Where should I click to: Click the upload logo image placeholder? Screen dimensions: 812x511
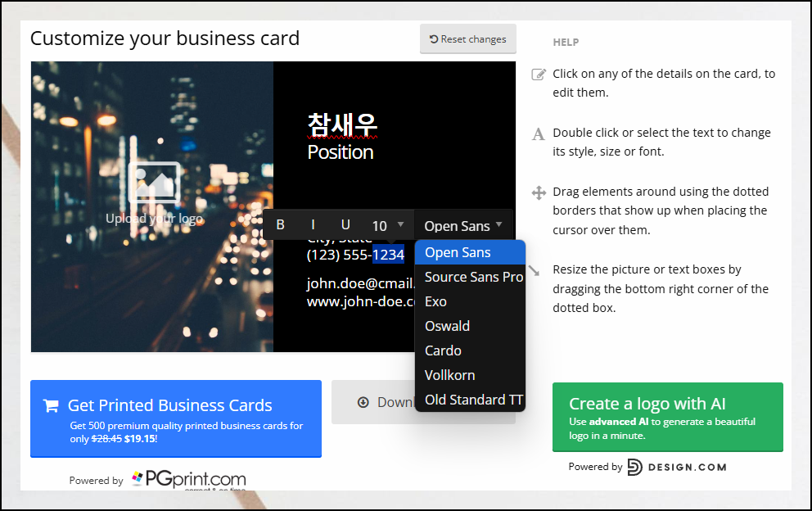155,183
